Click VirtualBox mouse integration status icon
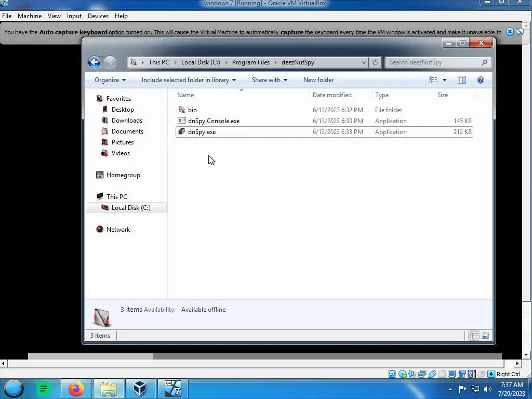This screenshot has height=399, width=532. point(481,374)
